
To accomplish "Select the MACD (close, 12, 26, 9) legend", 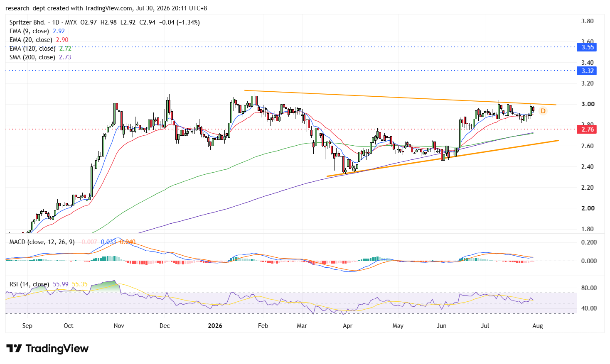I will (42, 242).
